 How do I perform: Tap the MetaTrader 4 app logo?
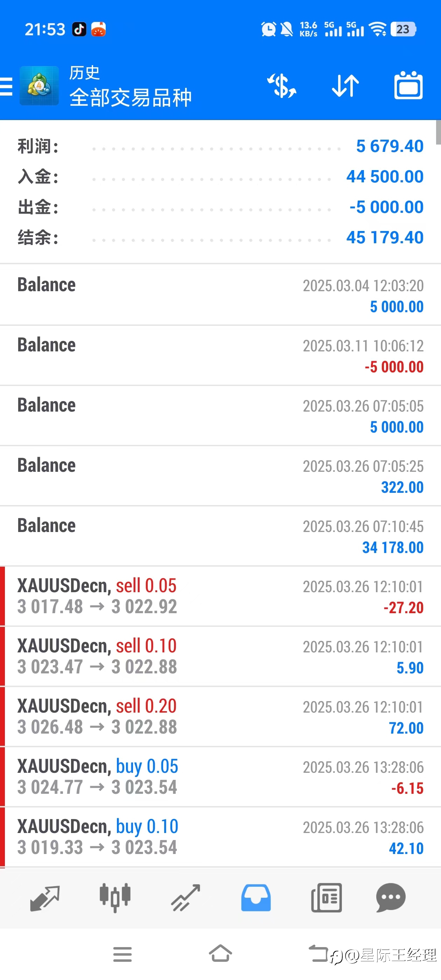click(x=39, y=86)
